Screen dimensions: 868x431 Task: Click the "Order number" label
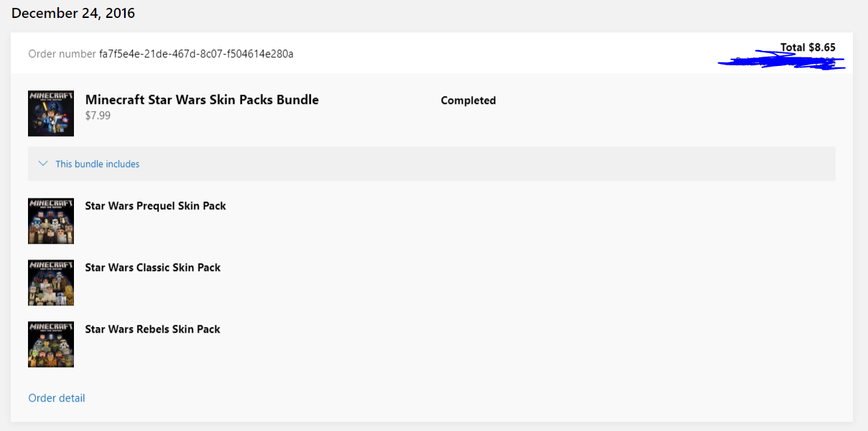pyautogui.click(x=62, y=54)
